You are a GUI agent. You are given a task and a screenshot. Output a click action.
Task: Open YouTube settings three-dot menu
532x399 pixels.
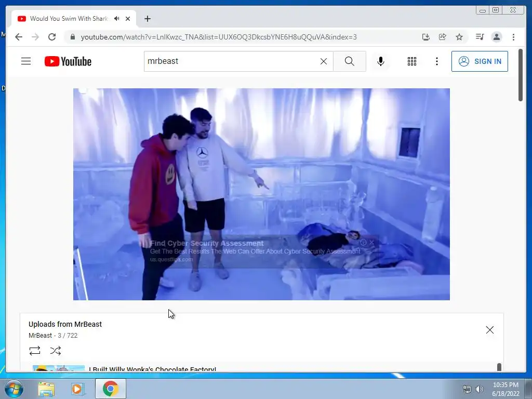(436, 61)
